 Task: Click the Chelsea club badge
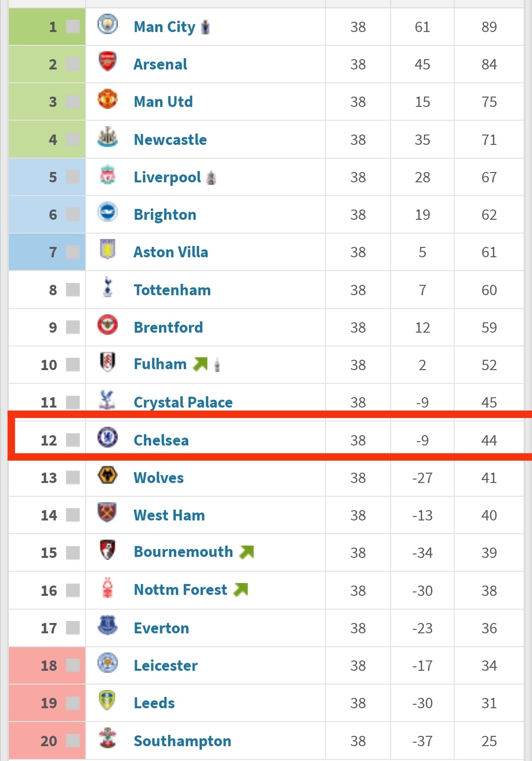point(107,437)
